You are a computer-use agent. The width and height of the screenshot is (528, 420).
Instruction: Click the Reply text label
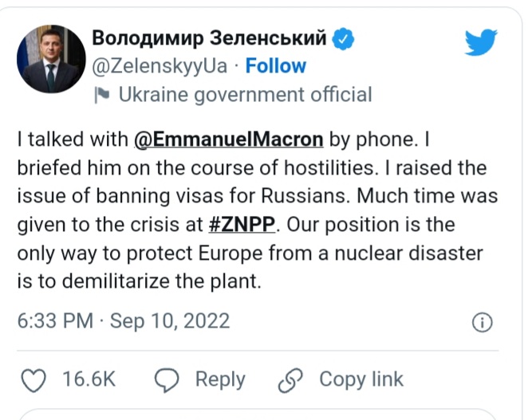[220, 380]
